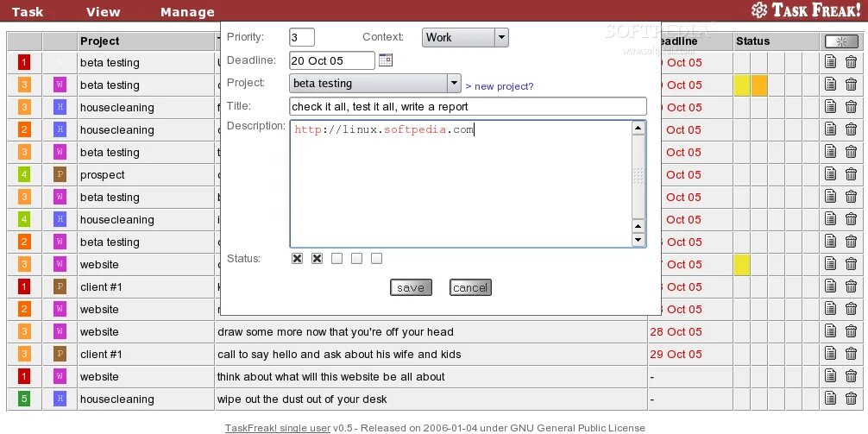Click trash icon for 'think about what' task

coord(851,376)
